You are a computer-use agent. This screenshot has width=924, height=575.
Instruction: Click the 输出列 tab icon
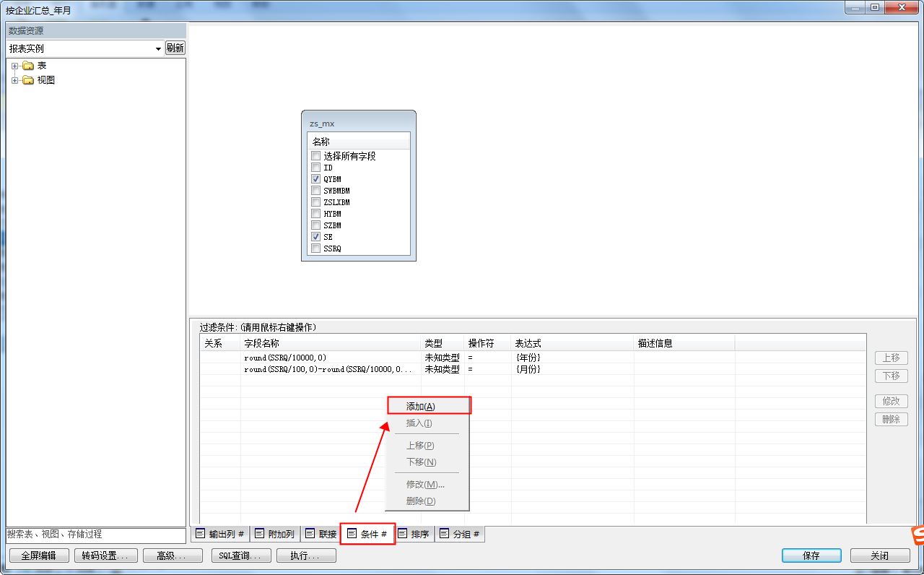click(200, 534)
